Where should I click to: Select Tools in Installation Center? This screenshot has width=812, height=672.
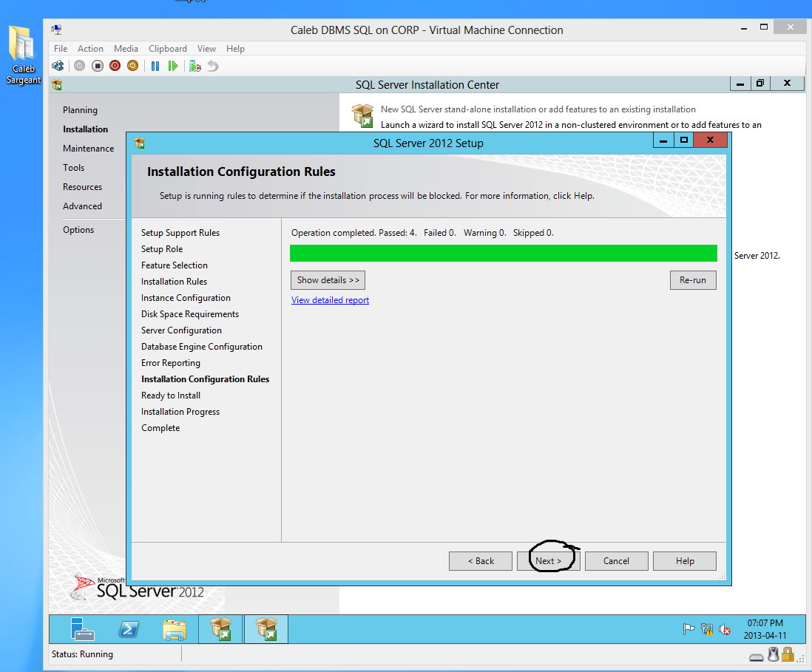[73, 168]
